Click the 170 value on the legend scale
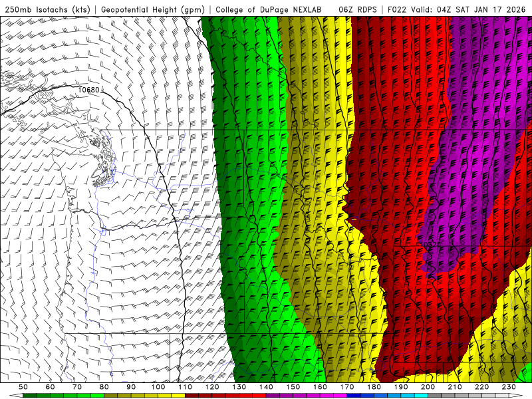The height and width of the screenshot is (399, 532). [x=347, y=387]
